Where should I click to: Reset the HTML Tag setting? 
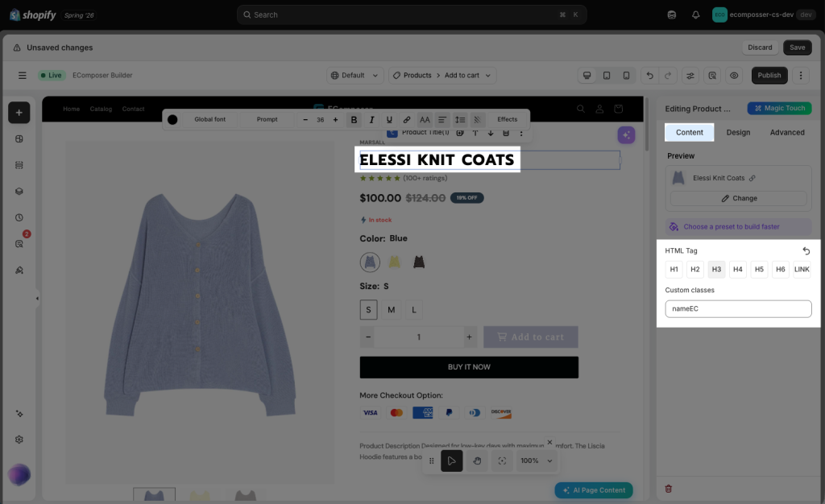(806, 251)
